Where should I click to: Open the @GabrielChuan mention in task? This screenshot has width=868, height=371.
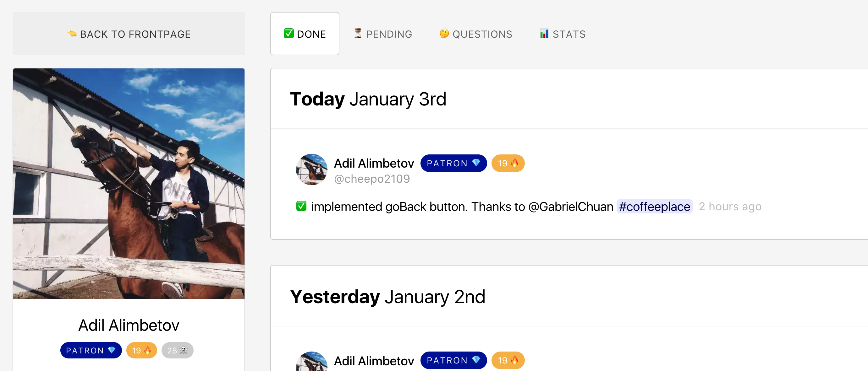(x=570, y=207)
